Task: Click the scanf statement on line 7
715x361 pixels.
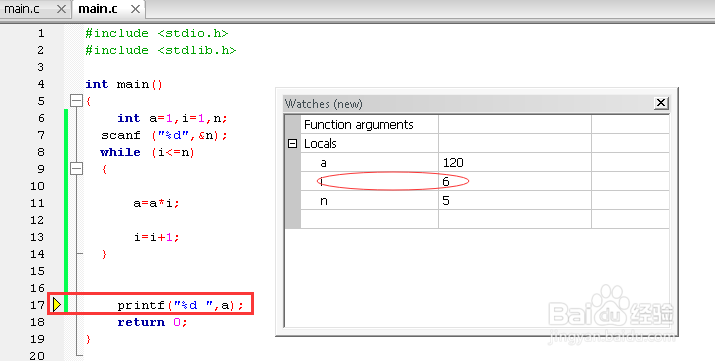Action: point(164,135)
